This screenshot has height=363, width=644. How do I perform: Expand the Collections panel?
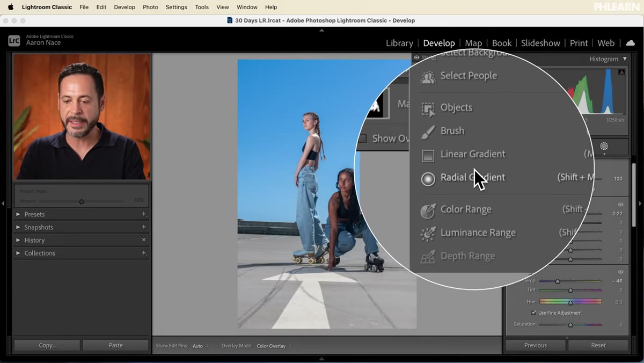18,253
